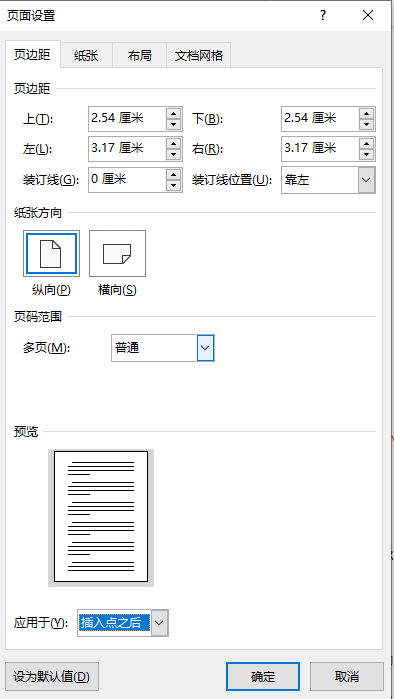Decrease the bottom margin 下 value
Viewport: 394px width, 699px height.
pos(367,124)
